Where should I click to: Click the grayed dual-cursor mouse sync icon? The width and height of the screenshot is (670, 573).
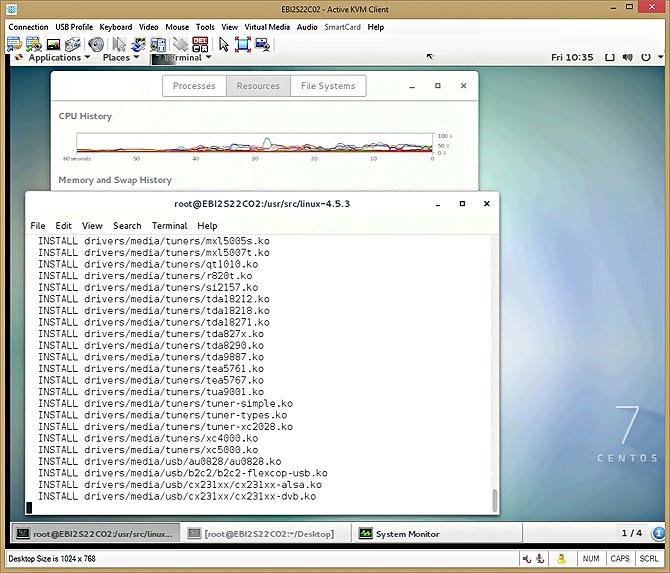[x=119, y=44]
